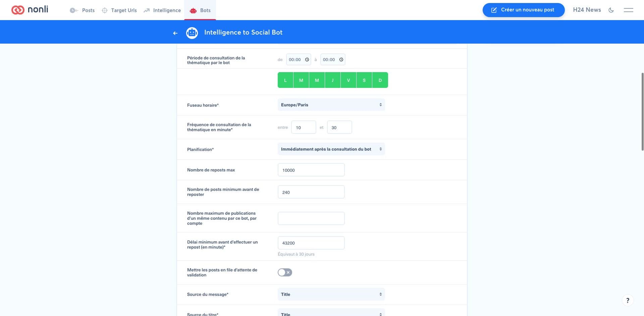Toggle Thursday (J) day button
The width and height of the screenshot is (644, 316).
333,80
